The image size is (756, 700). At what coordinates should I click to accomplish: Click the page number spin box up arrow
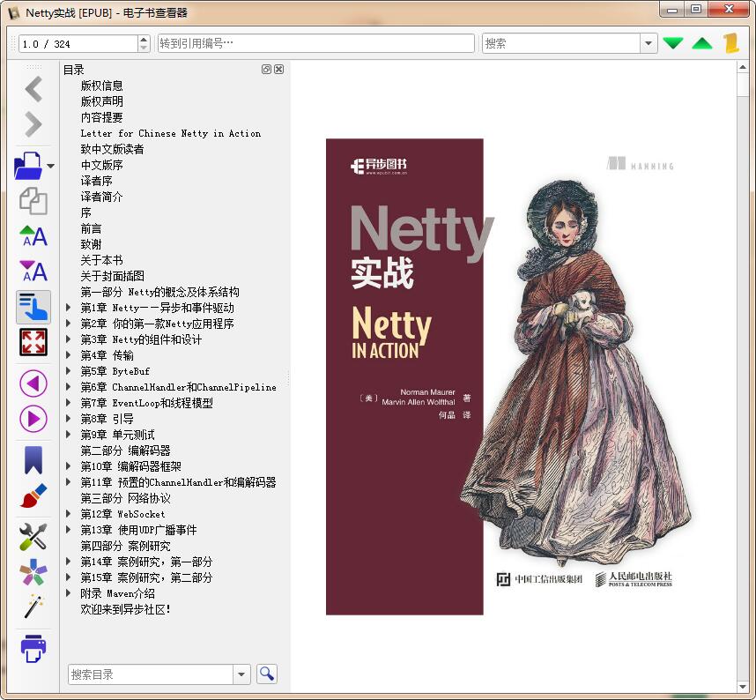[144, 39]
